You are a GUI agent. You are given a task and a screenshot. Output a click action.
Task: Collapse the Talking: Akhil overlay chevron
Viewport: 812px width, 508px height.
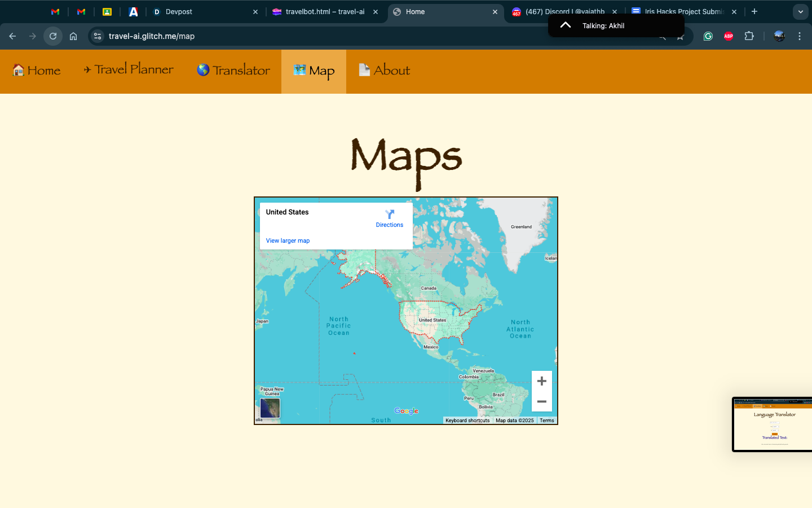(x=566, y=25)
